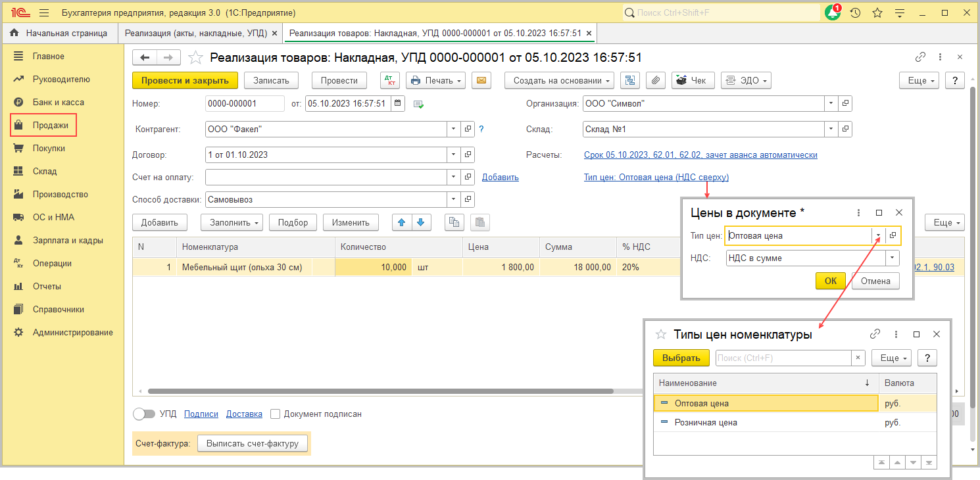This screenshot has width=980, height=480.
Task: Open Зарплата и кадры section
Action: tap(68, 240)
